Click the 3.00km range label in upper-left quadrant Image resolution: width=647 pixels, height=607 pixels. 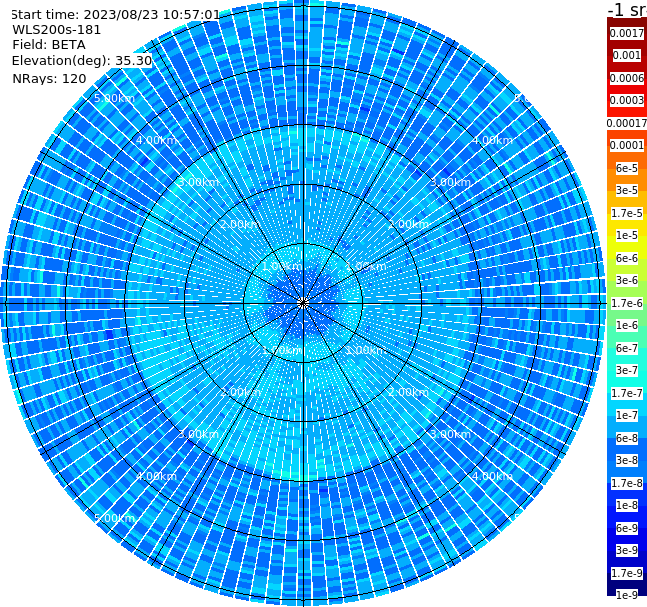pyautogui.click(x=198, y=182)
